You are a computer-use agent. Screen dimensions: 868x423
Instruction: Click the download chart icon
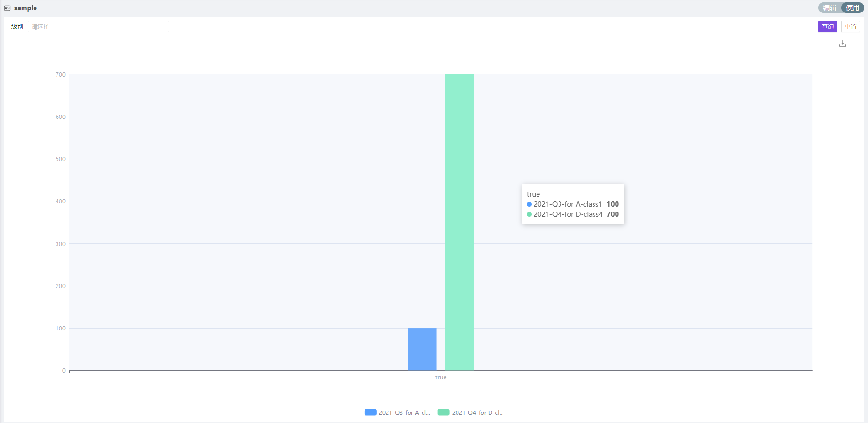pos(843,44)
